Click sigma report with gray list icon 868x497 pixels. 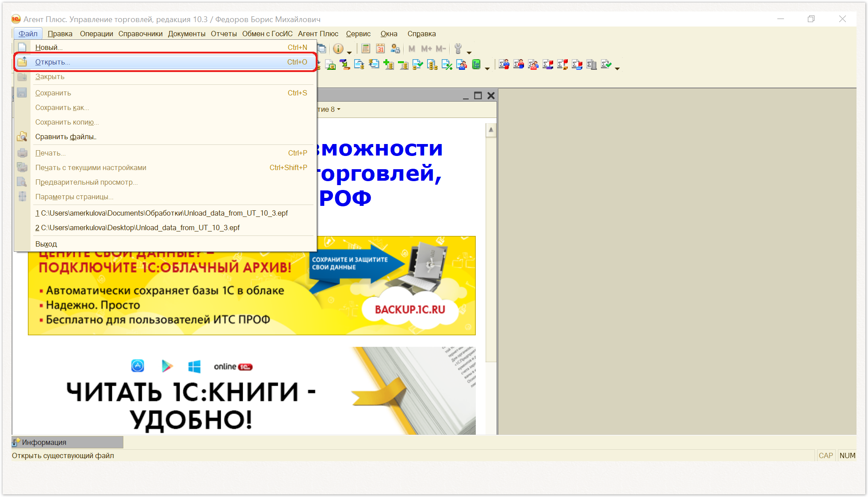592,65
